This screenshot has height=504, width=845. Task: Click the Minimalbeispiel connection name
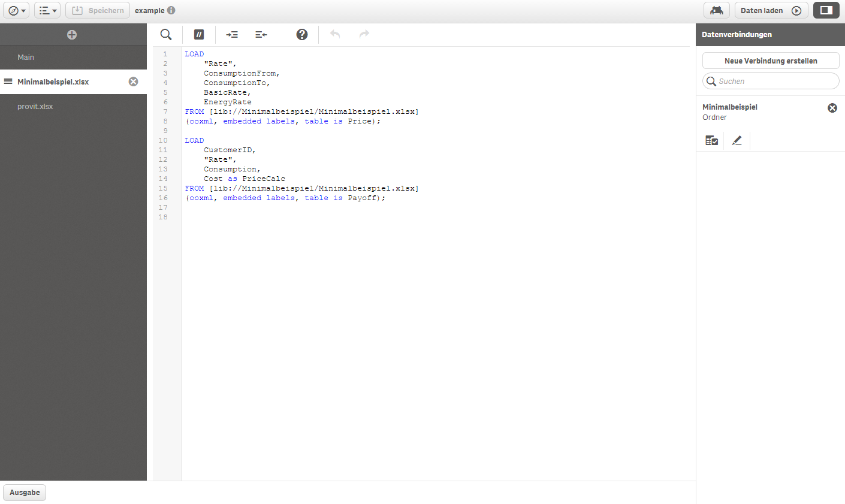730,107
